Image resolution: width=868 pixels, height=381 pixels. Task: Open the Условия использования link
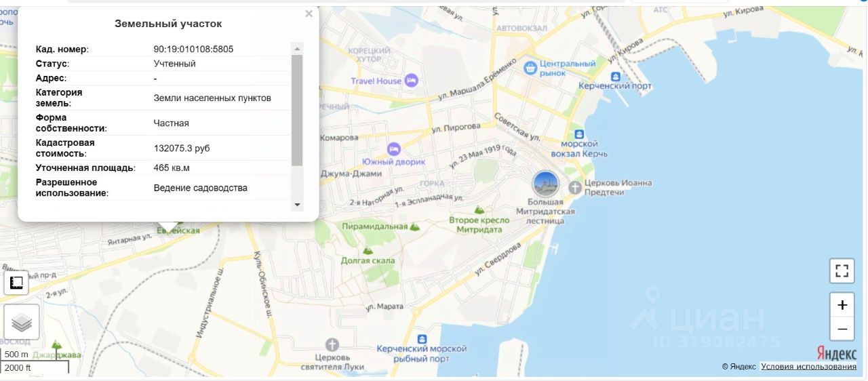[808, 367]
